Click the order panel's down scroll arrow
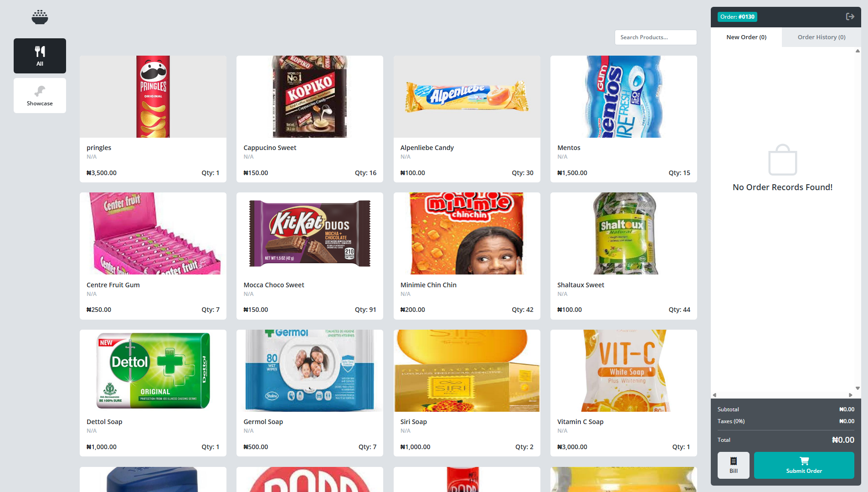 (x=858, y=388)
